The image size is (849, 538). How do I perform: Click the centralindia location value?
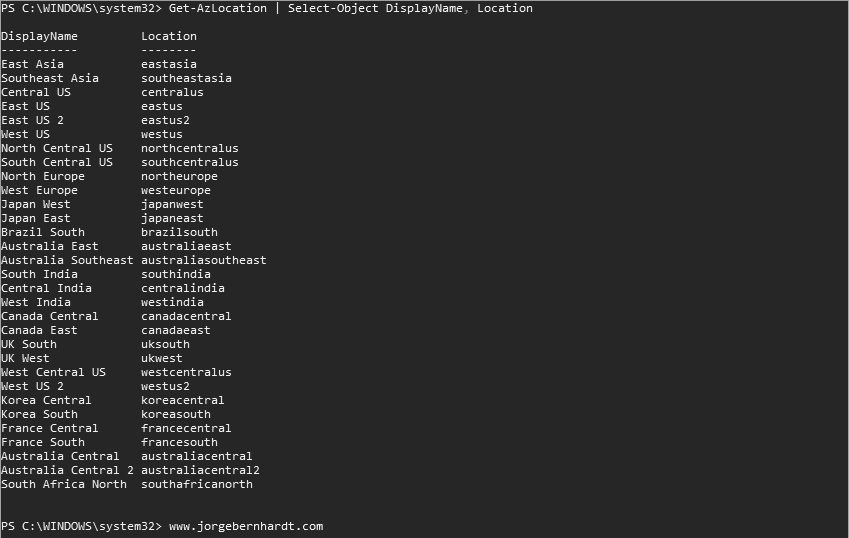tap(183, 288)
